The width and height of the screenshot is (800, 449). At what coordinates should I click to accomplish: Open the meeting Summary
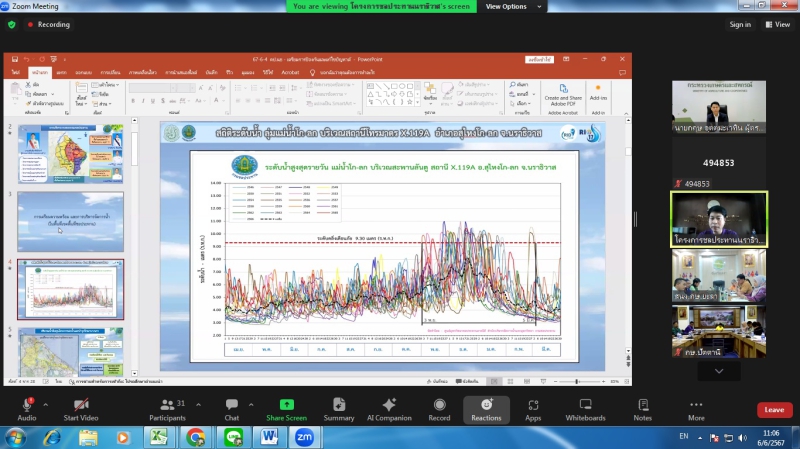339,406
